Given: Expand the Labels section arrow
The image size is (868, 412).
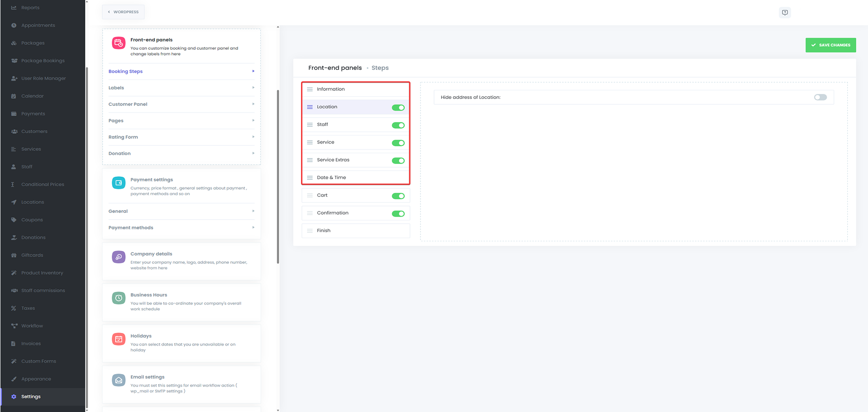Looking at the screenshot, I should click(253, 88).
